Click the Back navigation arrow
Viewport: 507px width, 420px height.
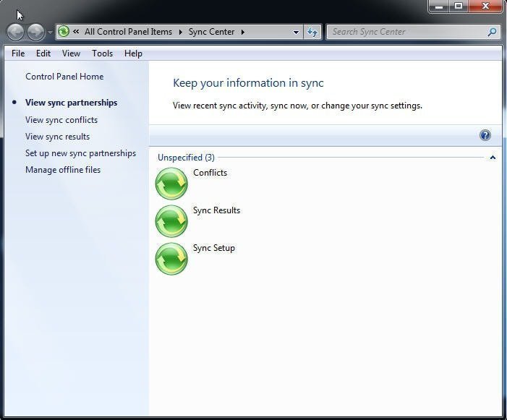click(x=16, y=32)
